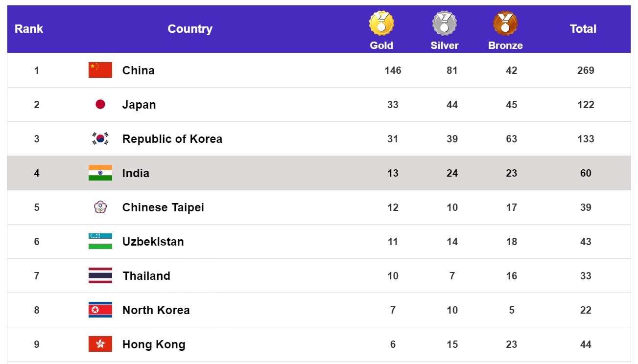638x364 pixels.
Task: Click China's total medal count 269
Action: pos(586,70)
